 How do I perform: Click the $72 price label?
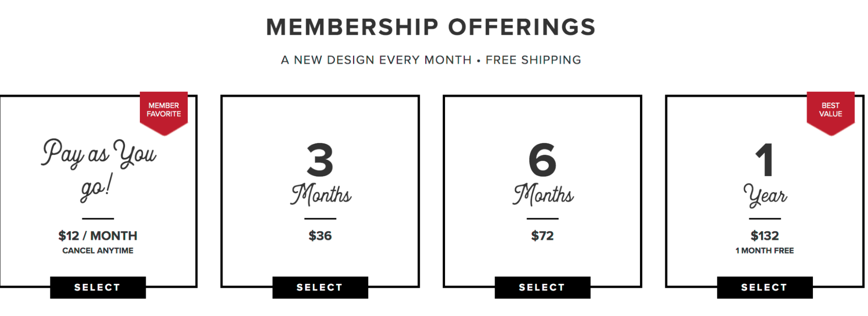[x=542, y=236]
